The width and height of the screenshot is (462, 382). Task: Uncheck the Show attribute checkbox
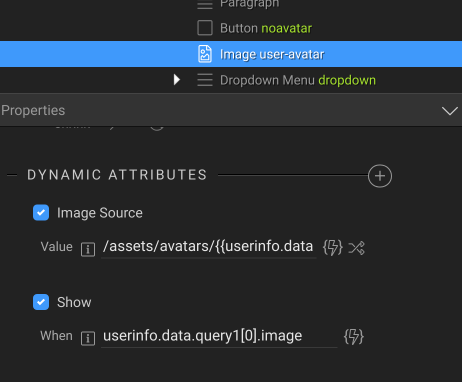tap(41, 302)
